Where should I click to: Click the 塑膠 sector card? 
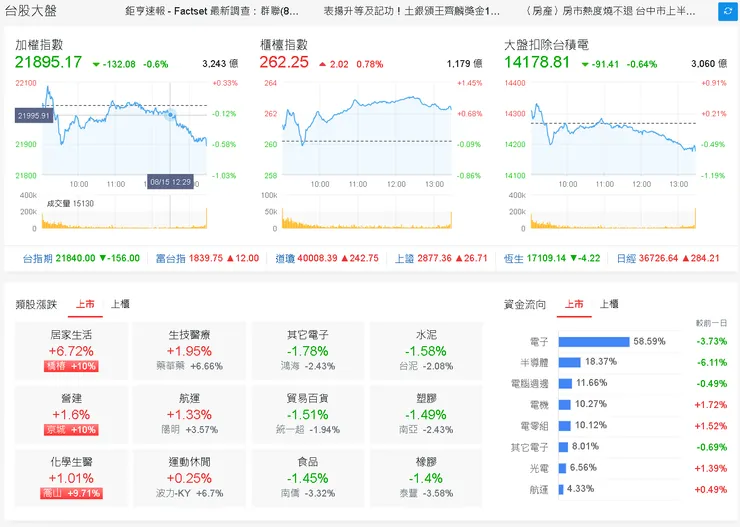pyautogui.click(x=426, y=414)
